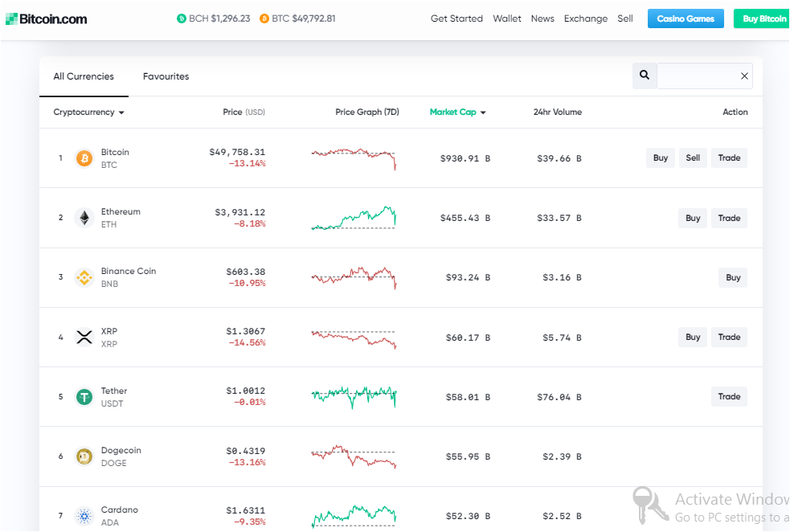The width and height of the screenshot is (790, 532).
Task: Open Exchange menu item
Action: (585, 18)
